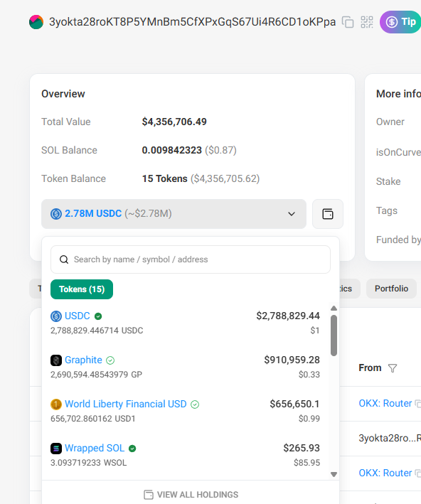Click the USDC token logo

[56, 316]
